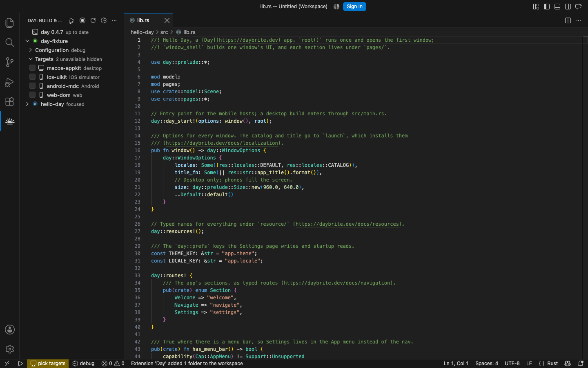Change line ending via LF status entry
Image resolution: width=588 pixels, height=368 pixels.
[529, 364]
